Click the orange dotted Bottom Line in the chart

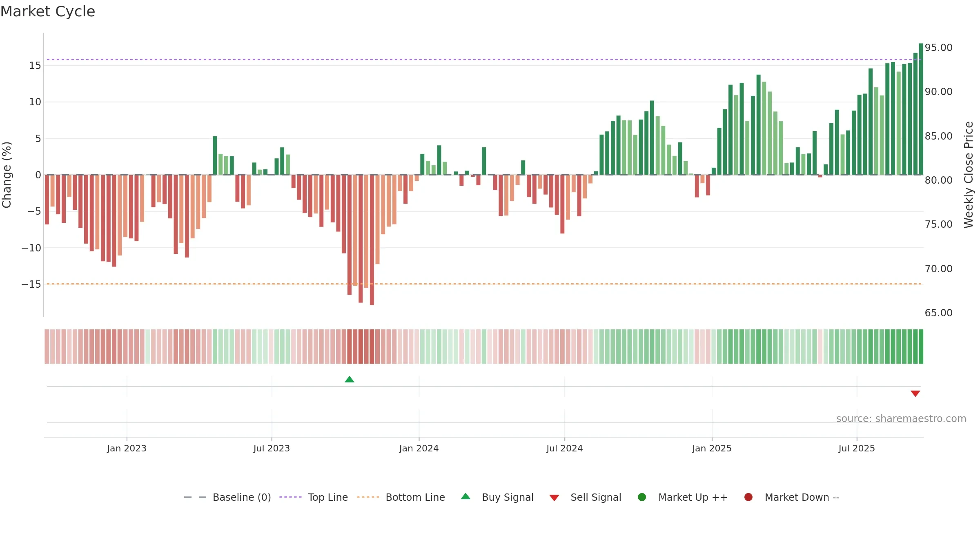[x=484, y=284]
